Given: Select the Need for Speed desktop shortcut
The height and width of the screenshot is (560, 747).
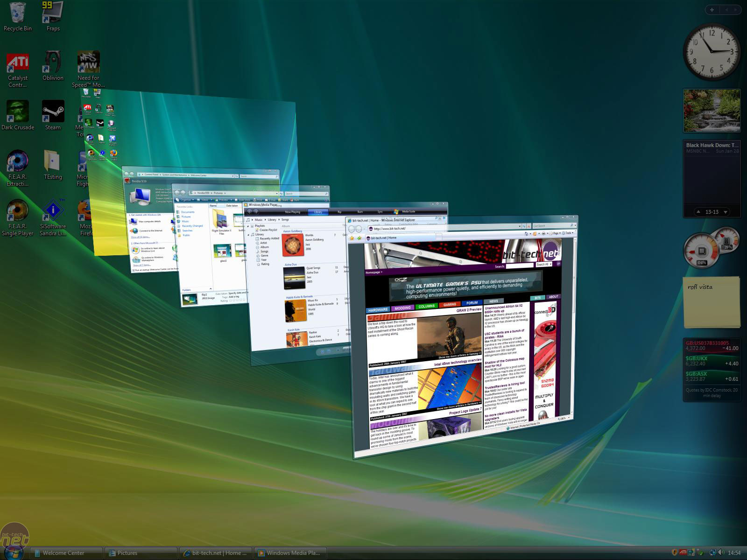Looking at the screenshot, I should click(x=88, y=70).
